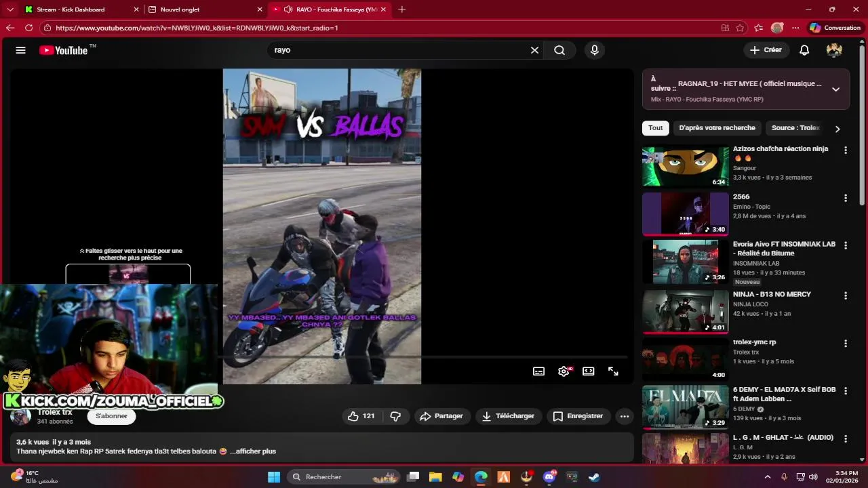
Task: Expand description with '...afficher plus'
Action: (x=253, y=451)
